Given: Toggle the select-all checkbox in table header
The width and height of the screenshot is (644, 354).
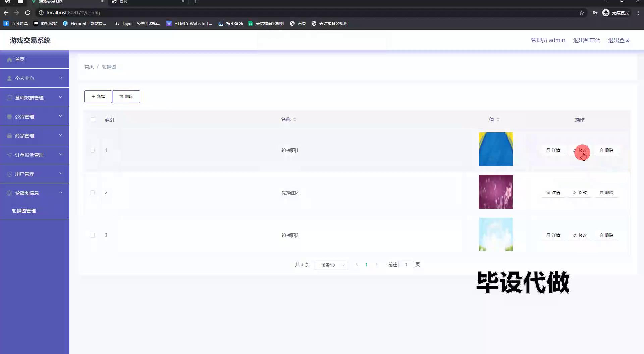Looking at the screenshot, I should tap(93, 120).
